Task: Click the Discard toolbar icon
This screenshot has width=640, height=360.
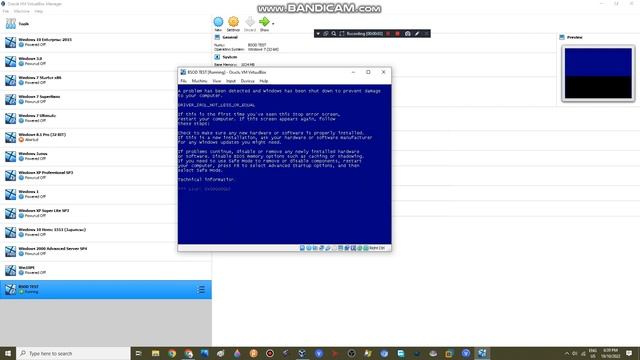Action: 250,22
